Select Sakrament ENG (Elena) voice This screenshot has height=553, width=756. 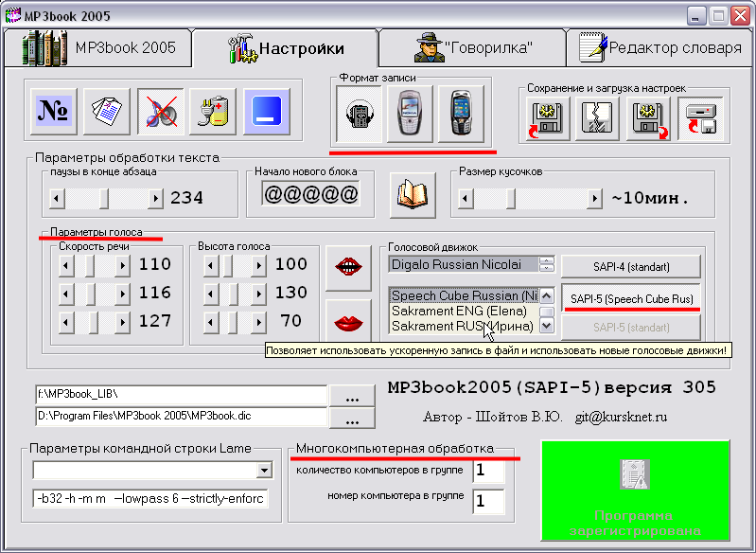pyautogui.click(x=465, y=311)
